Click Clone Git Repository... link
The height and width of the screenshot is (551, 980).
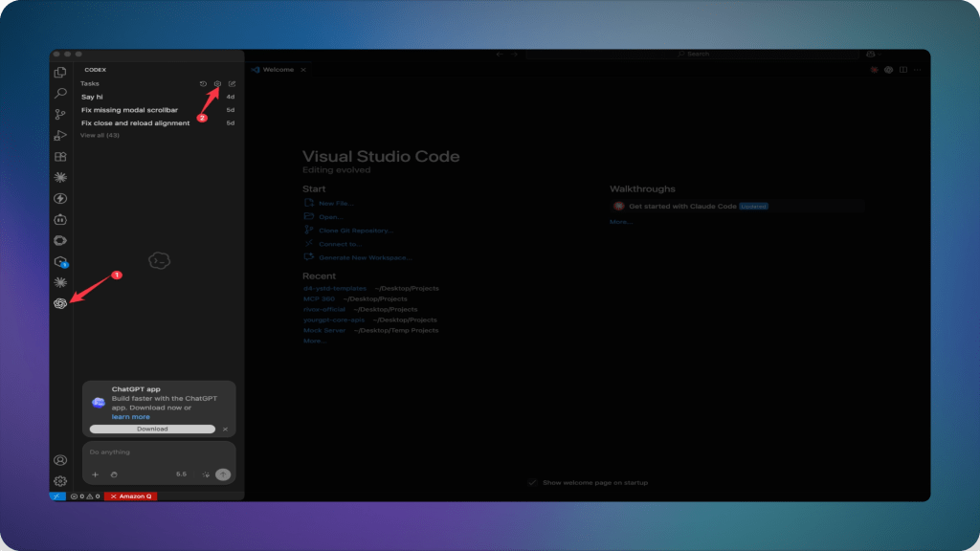(356, 231)
